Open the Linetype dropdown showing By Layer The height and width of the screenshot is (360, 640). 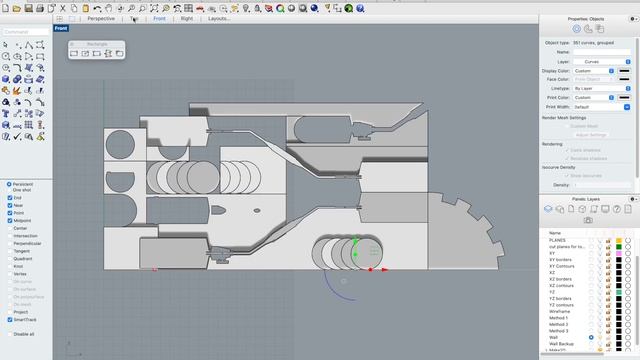pyautogui.click(x=602, y=88)
